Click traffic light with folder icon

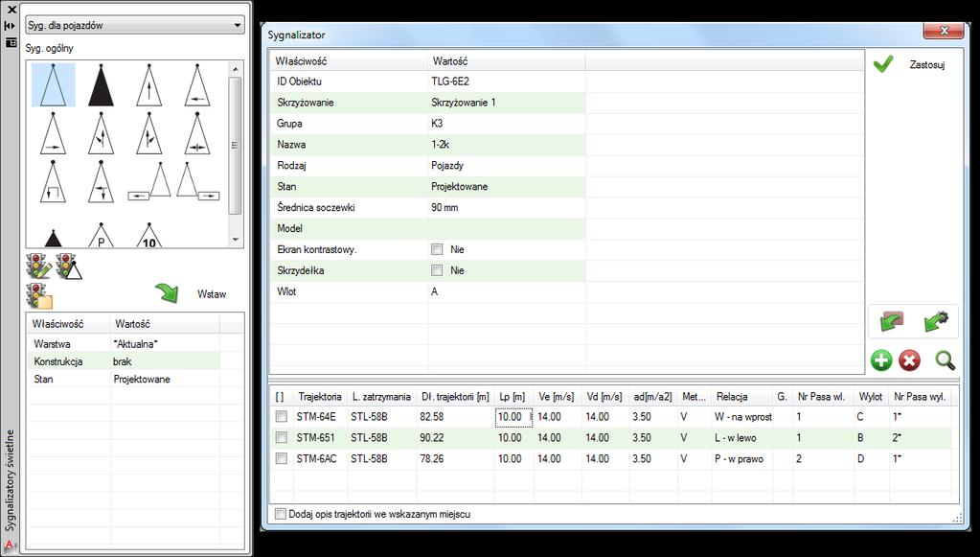point(39,295)
